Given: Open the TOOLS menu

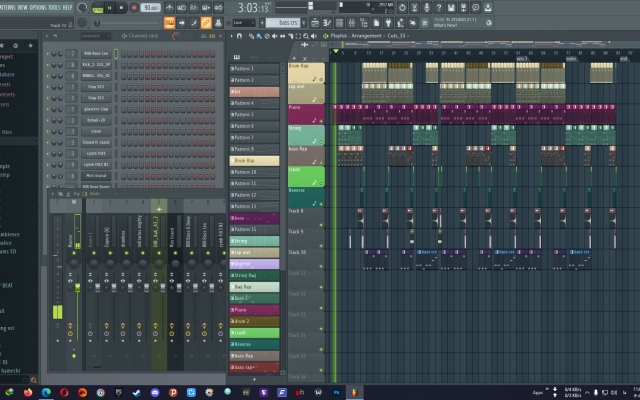Looking at the screenshot, I should pos(54,7).
